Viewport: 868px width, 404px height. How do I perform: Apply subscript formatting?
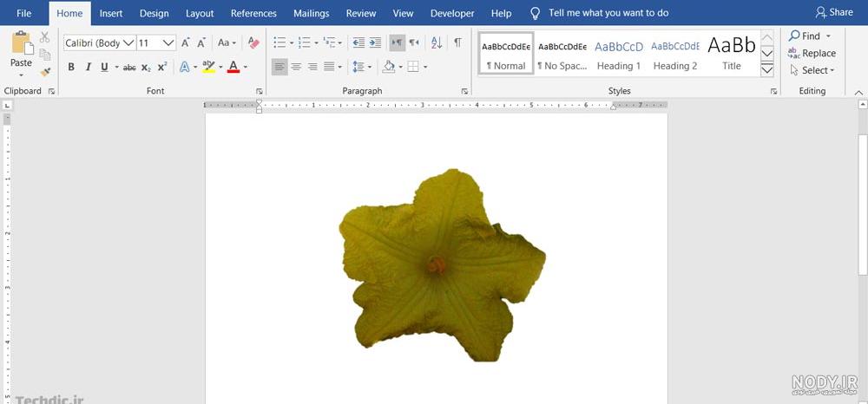pos(146,68)
